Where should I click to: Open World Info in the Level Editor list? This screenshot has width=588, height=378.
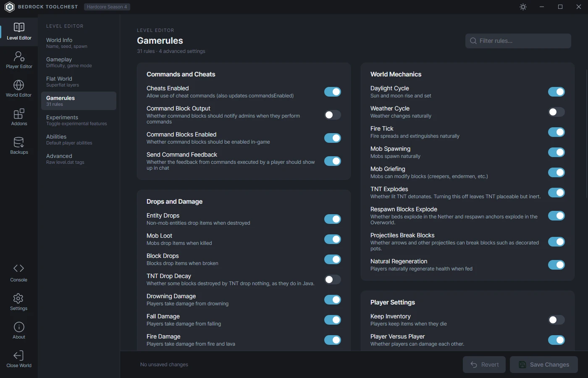pyautogui.click(x=79, y=43)
